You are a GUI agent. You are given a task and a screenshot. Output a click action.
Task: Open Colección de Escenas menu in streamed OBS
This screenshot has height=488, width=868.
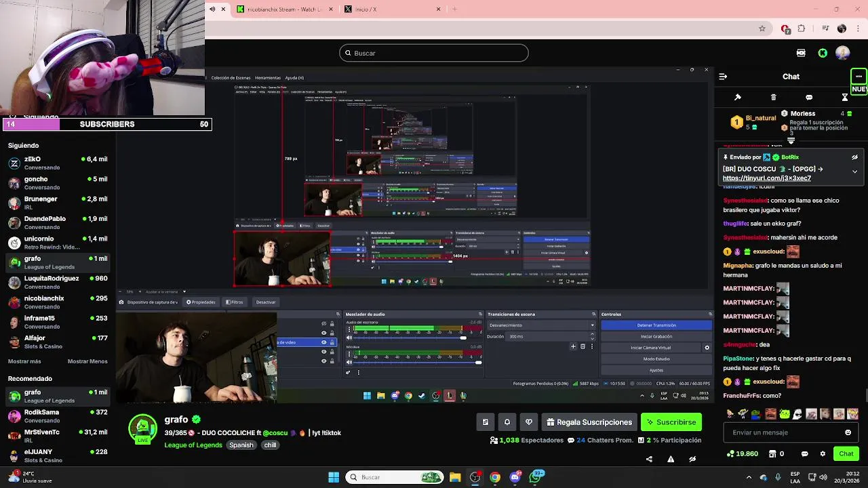coord(231,78)
